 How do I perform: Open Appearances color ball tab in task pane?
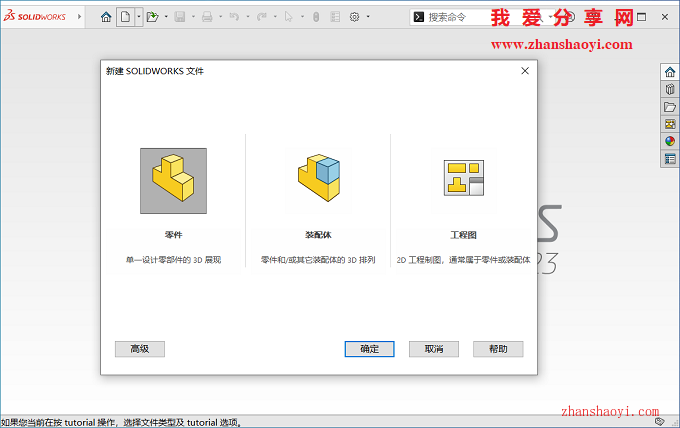pyautogui.click(x=670, y=141)
